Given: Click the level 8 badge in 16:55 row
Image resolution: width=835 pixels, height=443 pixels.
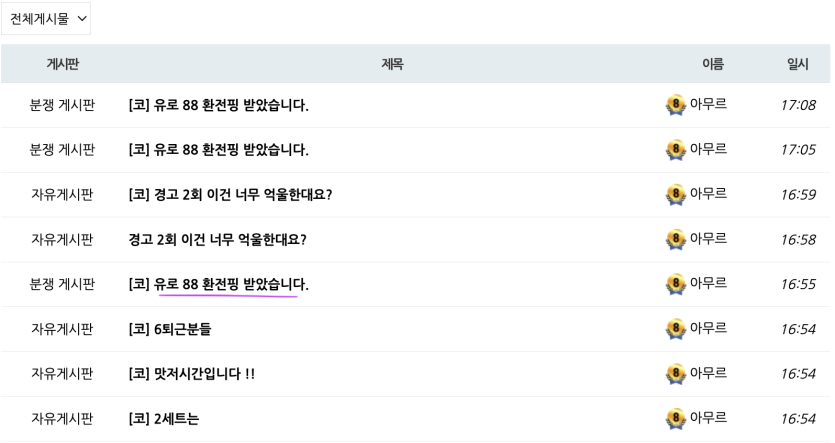Looking at the screenshot, I should pyautogui.click(x=675, y=284).
